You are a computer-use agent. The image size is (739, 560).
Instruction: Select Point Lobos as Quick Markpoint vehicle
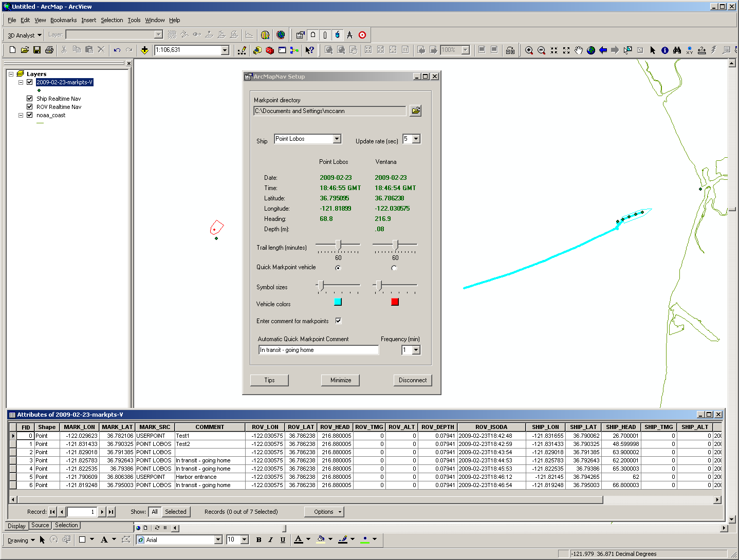click(x=338, y=268)
